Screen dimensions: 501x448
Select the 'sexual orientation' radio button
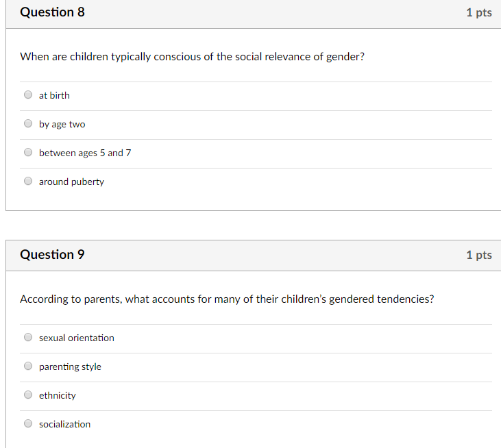(x=28, y=337)
